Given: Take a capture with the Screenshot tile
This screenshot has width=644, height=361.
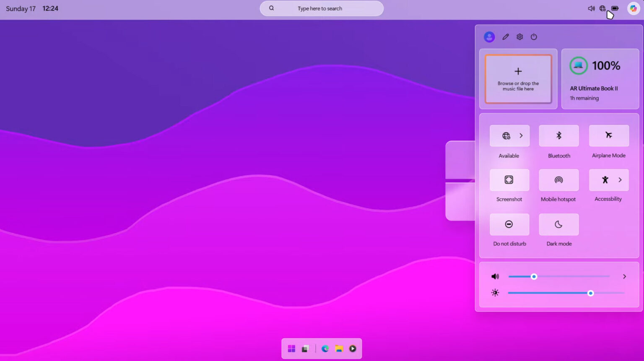Looking at the screenshot, I should pyautogui.click(x=509, y=180).
